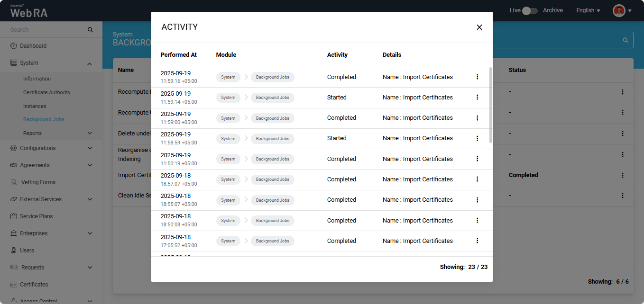Click the sidebar search magnifier icon
The image size is (644, 304).
click(x=90, y=30)
